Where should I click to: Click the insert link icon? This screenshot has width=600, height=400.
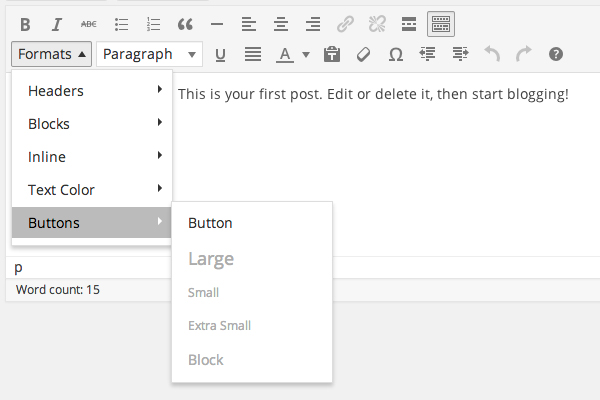345,23
